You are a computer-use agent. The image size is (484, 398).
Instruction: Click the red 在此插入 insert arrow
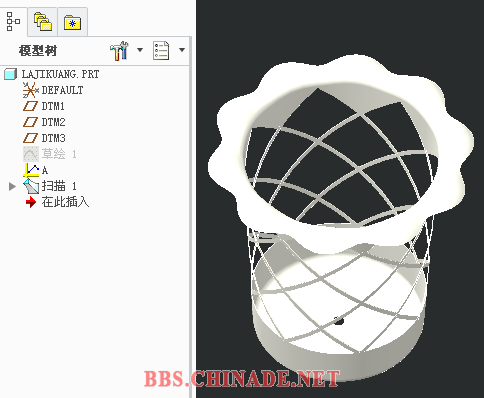point(31,202)
